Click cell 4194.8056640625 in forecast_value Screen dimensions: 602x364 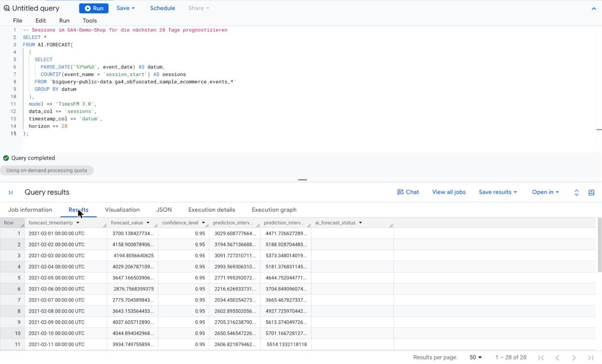coord(132,256)
